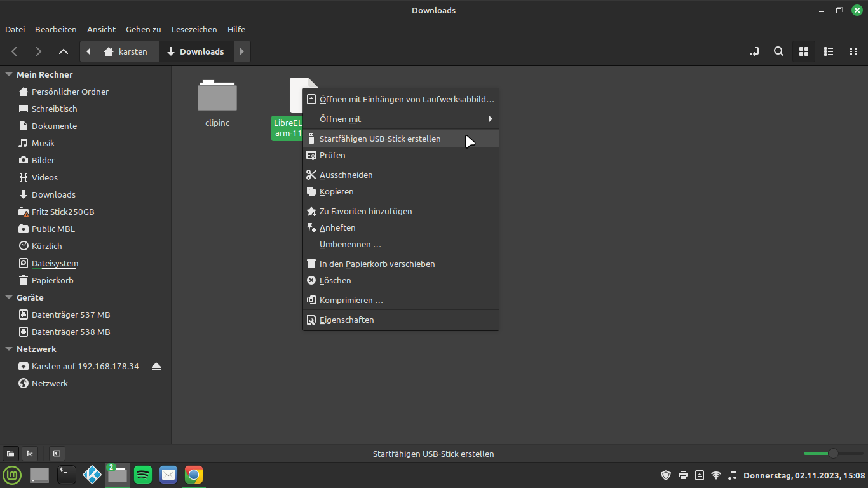This screenshot has width=868, height=488.
Task: Choose Ausschneiden from context menu
Action: coord(401,175)
